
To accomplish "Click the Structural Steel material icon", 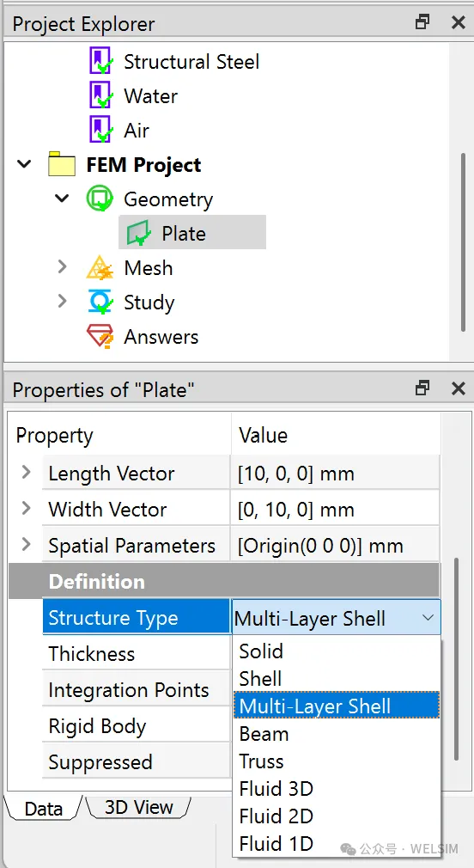I will click(101, 61).
